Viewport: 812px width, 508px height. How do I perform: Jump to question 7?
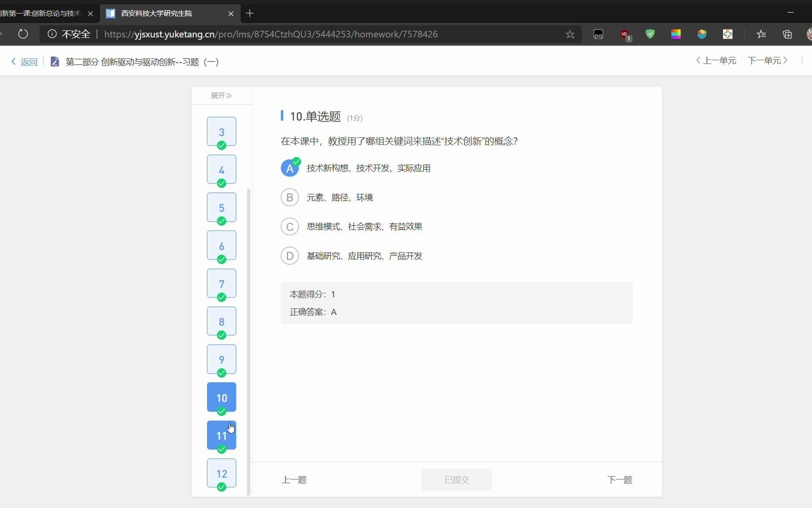(222, 284)
